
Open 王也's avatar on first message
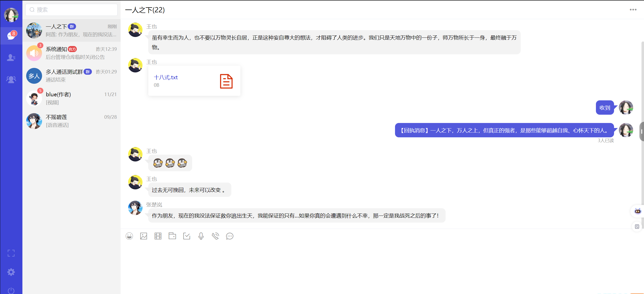(x=135, y=30)
